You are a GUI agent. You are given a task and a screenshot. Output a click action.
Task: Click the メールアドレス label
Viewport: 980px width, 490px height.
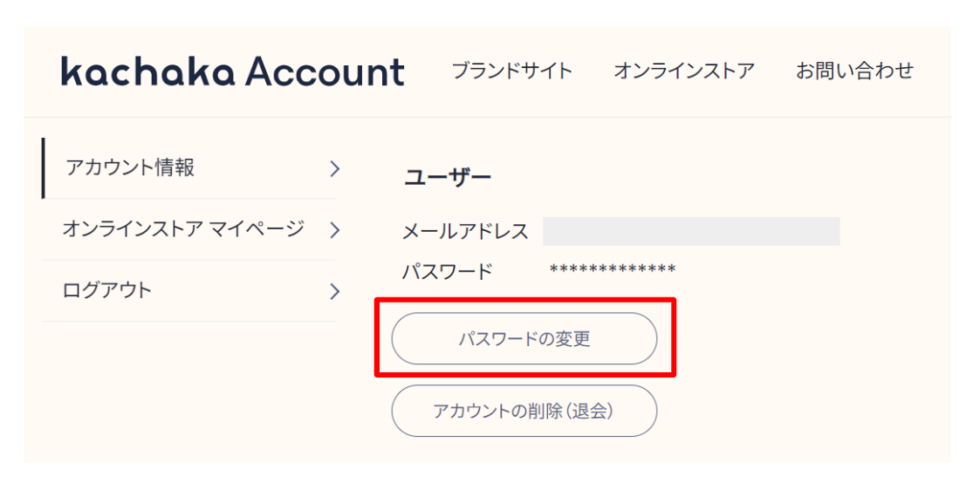[x=465, y=232]
